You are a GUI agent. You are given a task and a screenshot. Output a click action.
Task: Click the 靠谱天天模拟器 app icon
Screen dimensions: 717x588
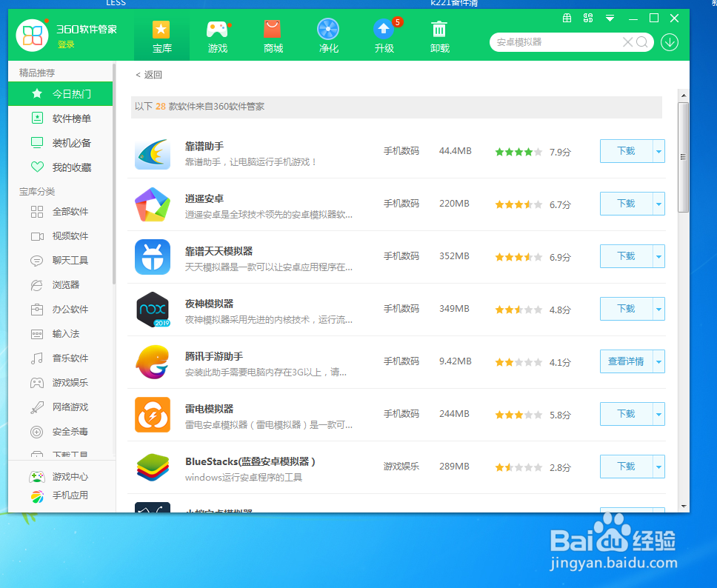click(153, 257)
